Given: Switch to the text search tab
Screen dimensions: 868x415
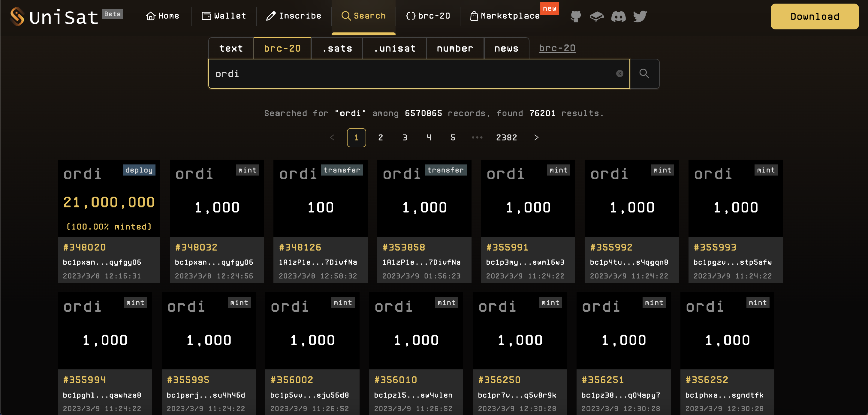Looking at the screenshot, I should coord(231,48).
